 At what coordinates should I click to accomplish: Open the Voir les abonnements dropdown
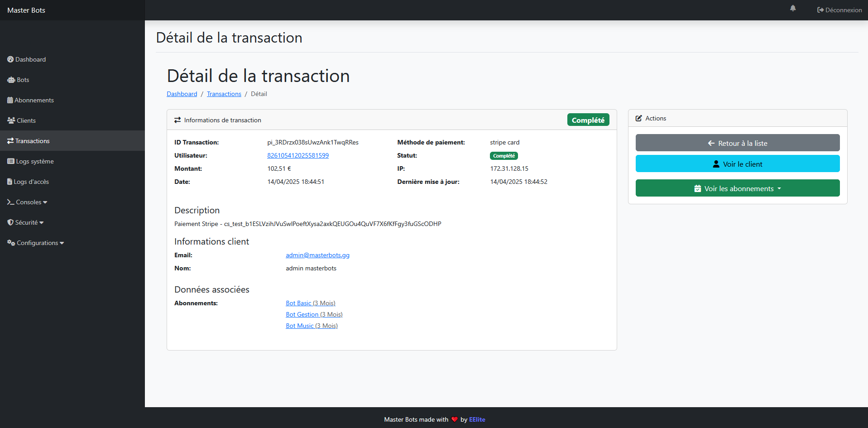coord(737,188)
